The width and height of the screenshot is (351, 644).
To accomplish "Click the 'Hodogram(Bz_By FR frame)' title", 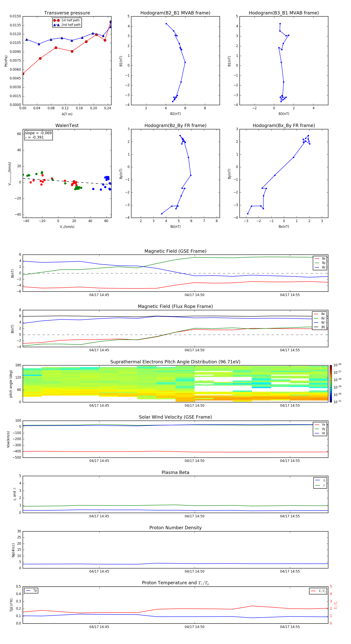I will (x=175, y=125).
